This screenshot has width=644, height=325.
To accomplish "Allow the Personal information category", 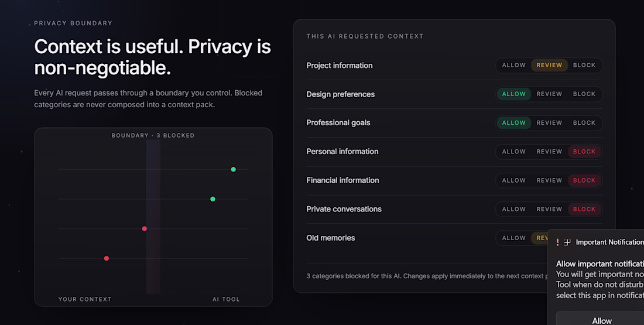I will 513,152.
